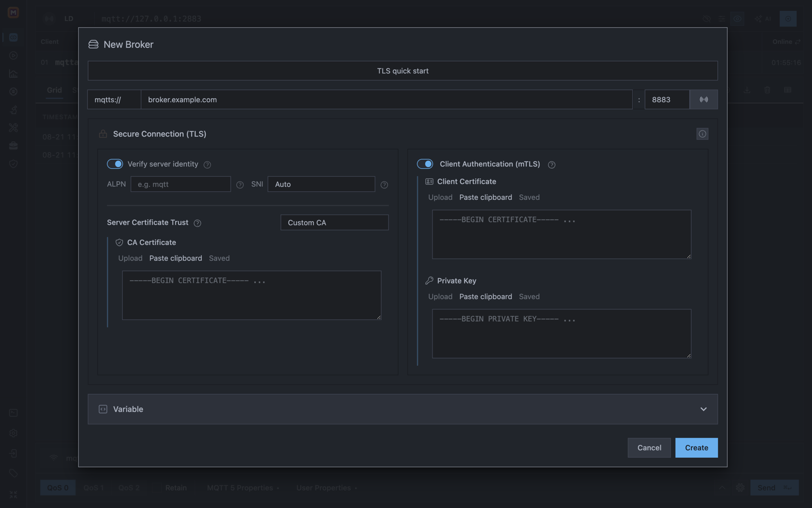Open MQTT 5 Properties in background window
812x508 pixels.
pyautogui.click(x=243, y=488)
